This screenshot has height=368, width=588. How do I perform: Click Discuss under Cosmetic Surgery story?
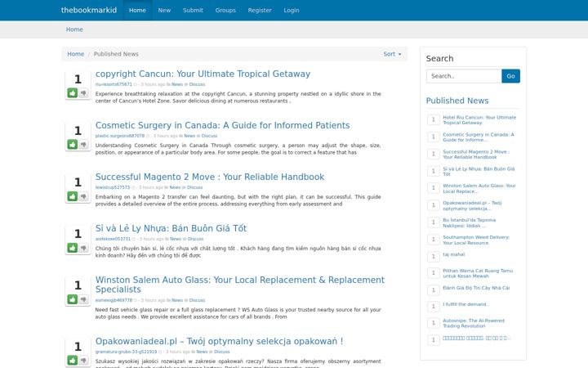[x=209, y=136]
